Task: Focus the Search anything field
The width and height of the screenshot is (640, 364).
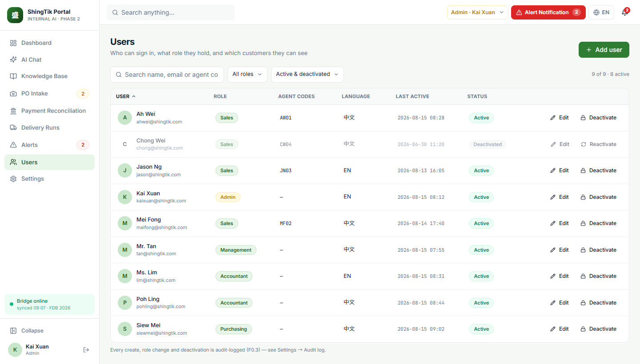Action: point(171,12)
